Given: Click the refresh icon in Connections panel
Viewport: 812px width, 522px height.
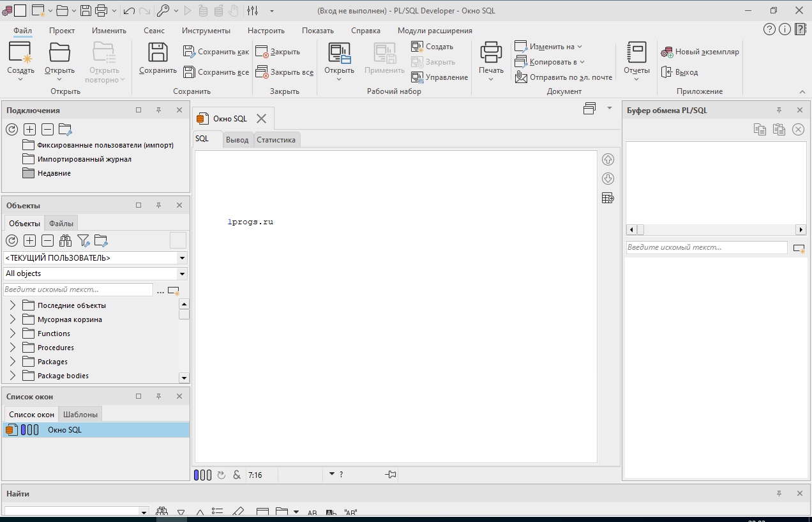Looking at the screenshot, I should pyautogui.click(x=11, y=130).
